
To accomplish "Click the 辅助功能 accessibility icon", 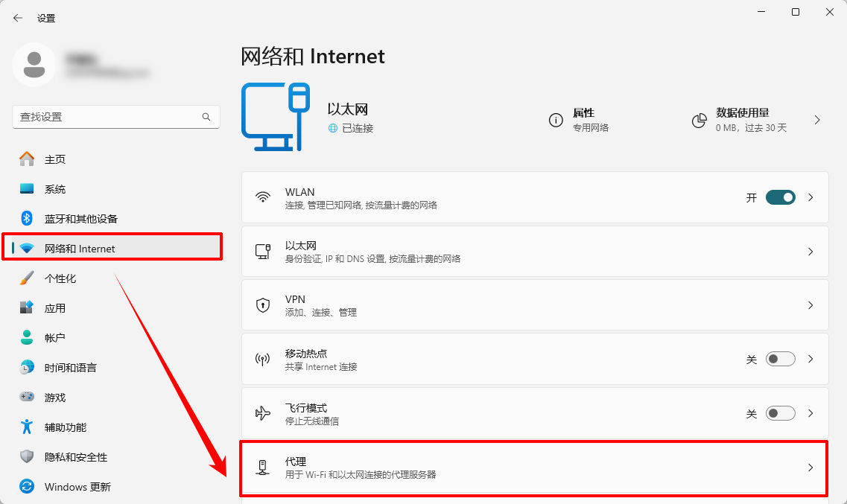I will 27,427.
